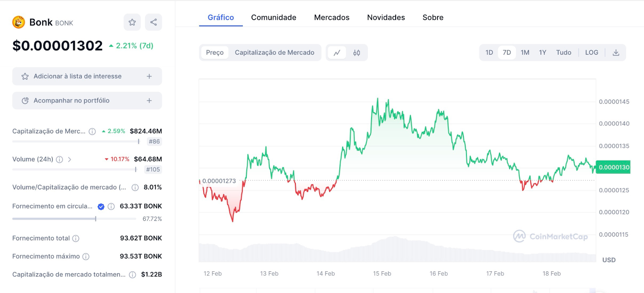644x293 pixels.
Task: Expand Volume (24h) details chevron
Action: [x=70, y=160]
